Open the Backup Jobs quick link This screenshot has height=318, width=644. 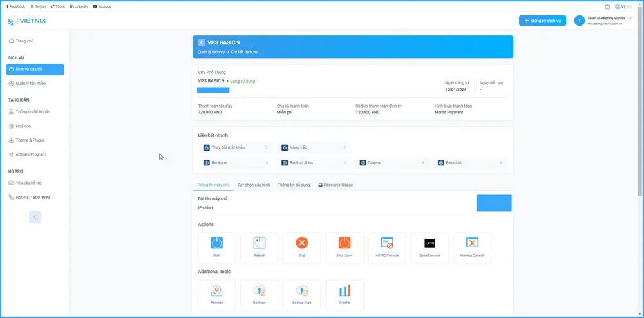314,162
